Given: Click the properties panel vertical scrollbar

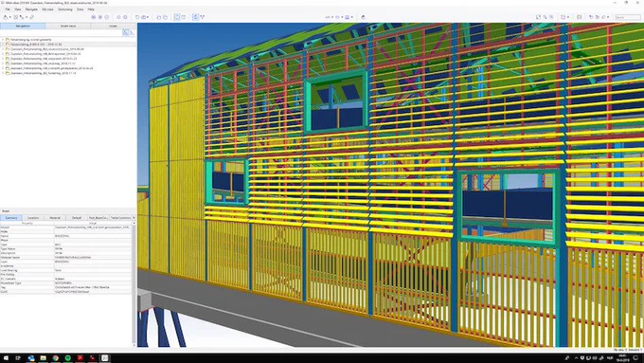Looking at the screenshot, I should [134, 283].
